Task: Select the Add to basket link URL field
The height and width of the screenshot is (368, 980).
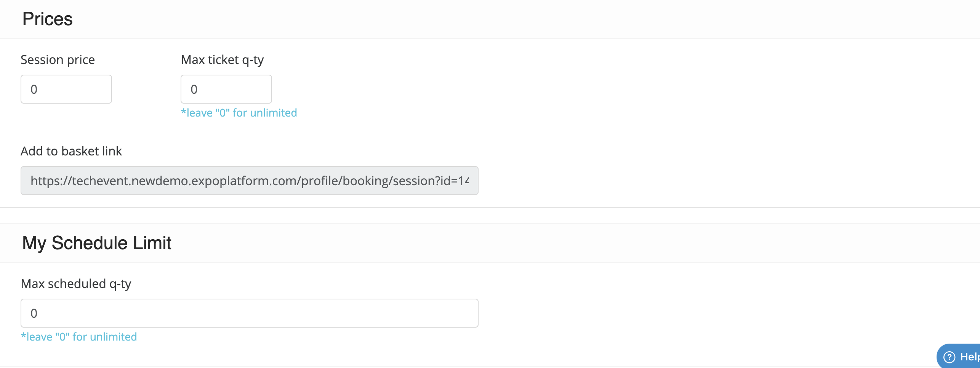Action: (x=250, y=181)
